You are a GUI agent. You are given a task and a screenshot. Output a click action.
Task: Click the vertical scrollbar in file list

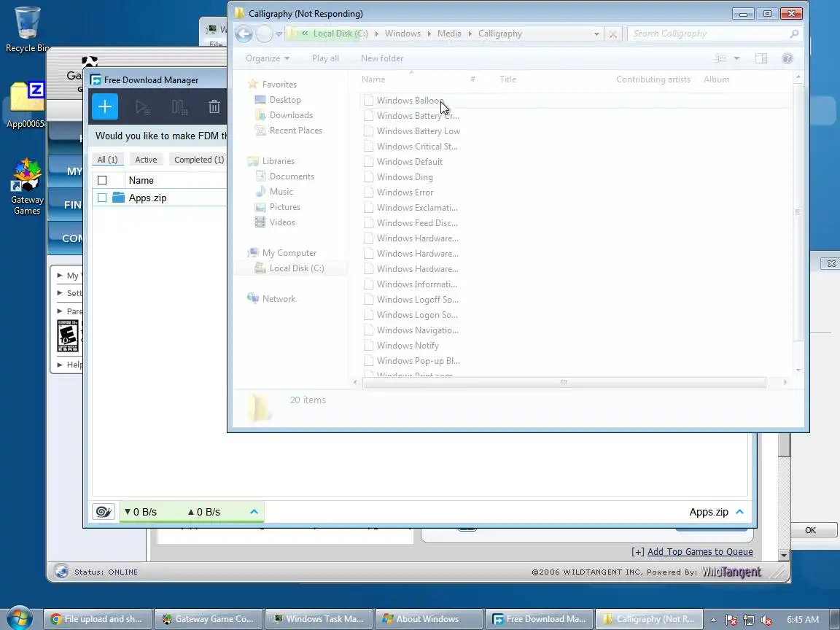pos(798,211)
